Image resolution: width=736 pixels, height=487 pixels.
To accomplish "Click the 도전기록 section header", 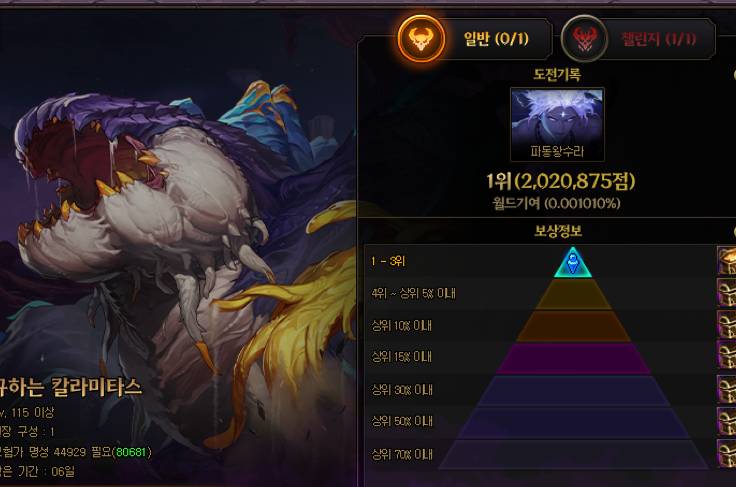I will [557, 74].
